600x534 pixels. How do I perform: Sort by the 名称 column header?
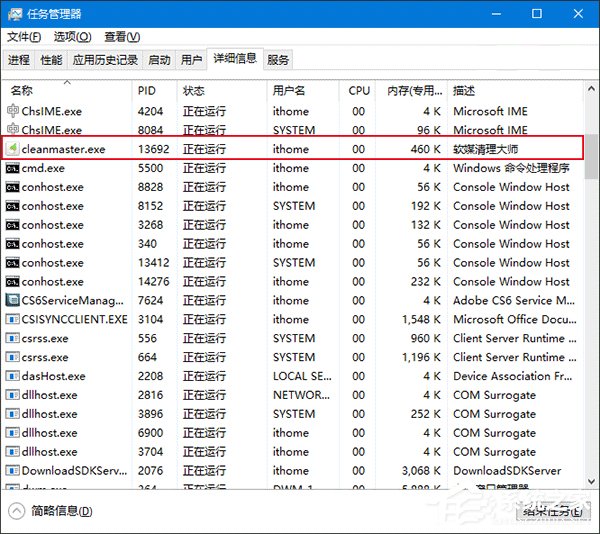[67, 90]
